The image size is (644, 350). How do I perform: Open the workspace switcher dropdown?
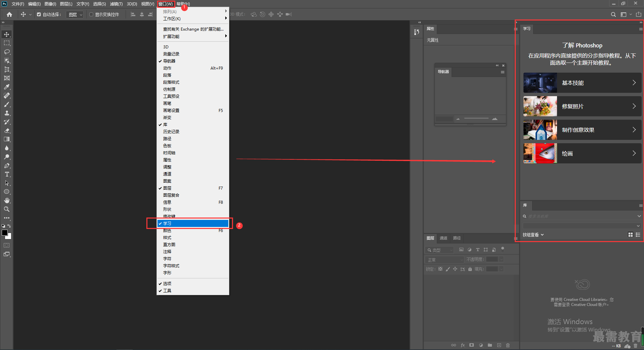(626, 14)
